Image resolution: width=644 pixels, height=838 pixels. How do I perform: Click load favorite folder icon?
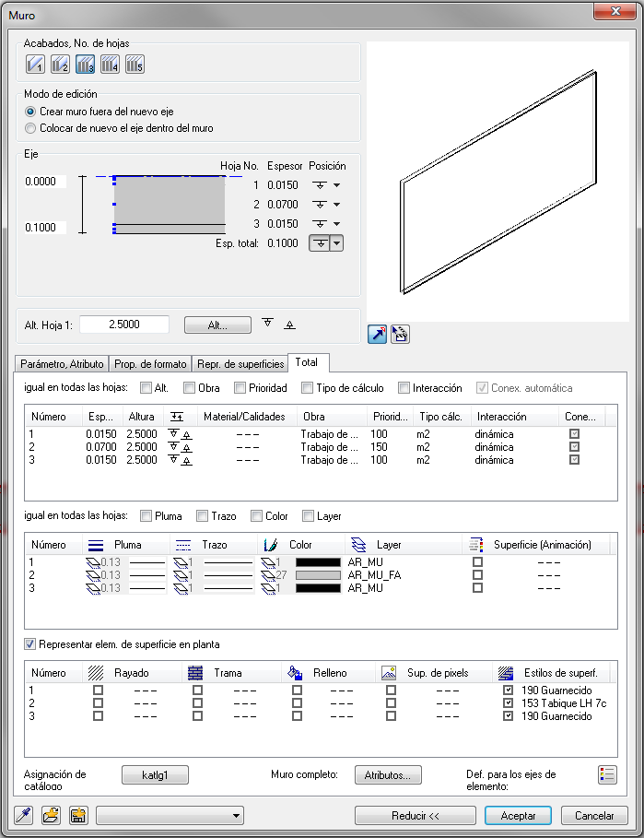point(52,816)
